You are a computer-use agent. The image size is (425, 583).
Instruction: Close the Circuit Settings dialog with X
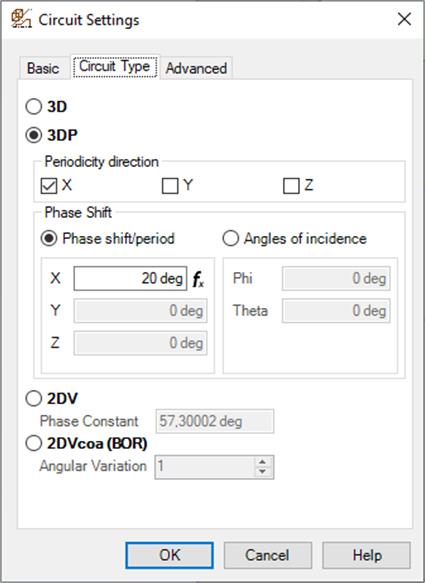pyautogui.click(x=404, y=19)
